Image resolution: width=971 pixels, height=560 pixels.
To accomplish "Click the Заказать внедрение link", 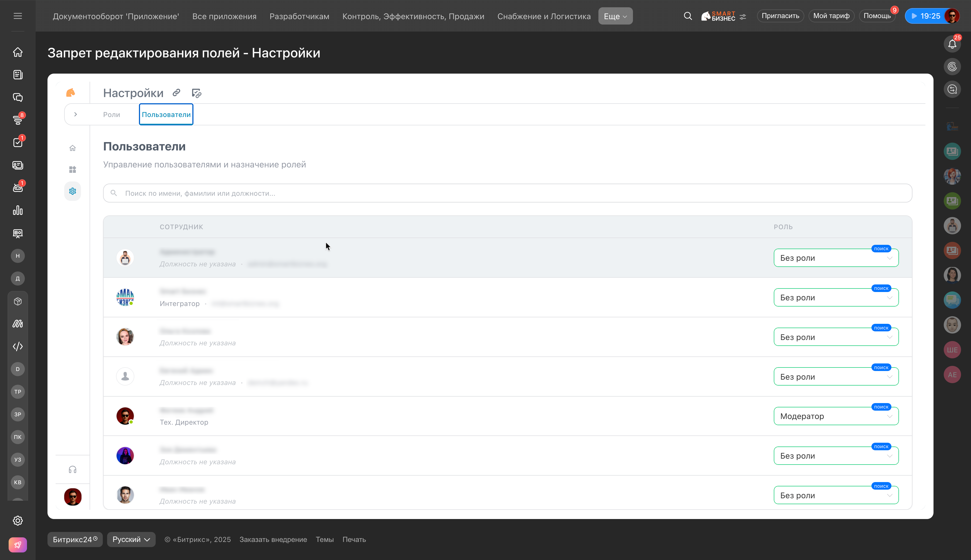I will tap(273, 539).
